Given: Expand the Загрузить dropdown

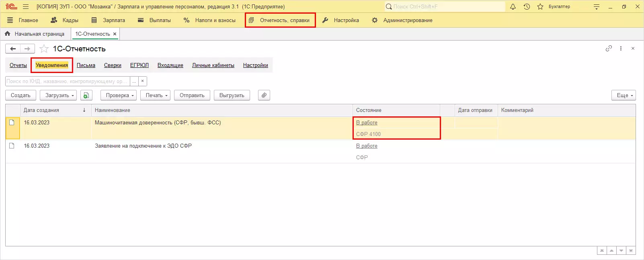Looking at the screenshot, I should (x=58, y=95).
